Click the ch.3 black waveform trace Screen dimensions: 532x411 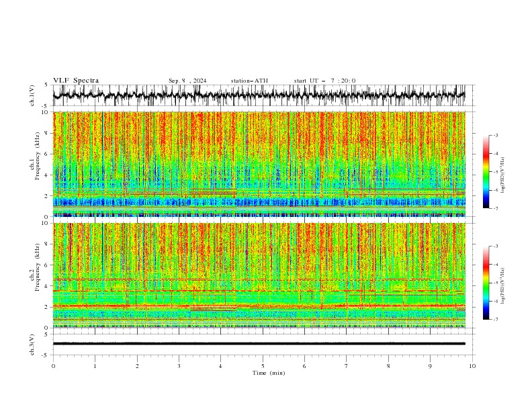tap(259, 344)
